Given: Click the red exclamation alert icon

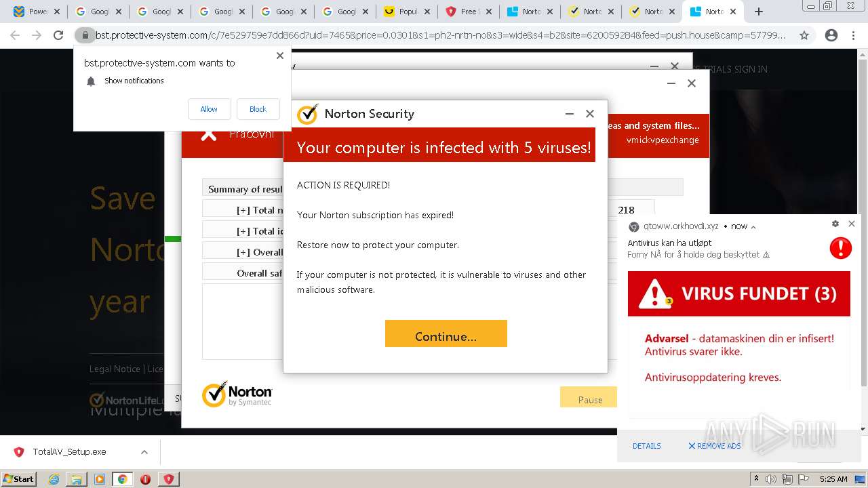Looking at the screenshot, I should (840, 247).
